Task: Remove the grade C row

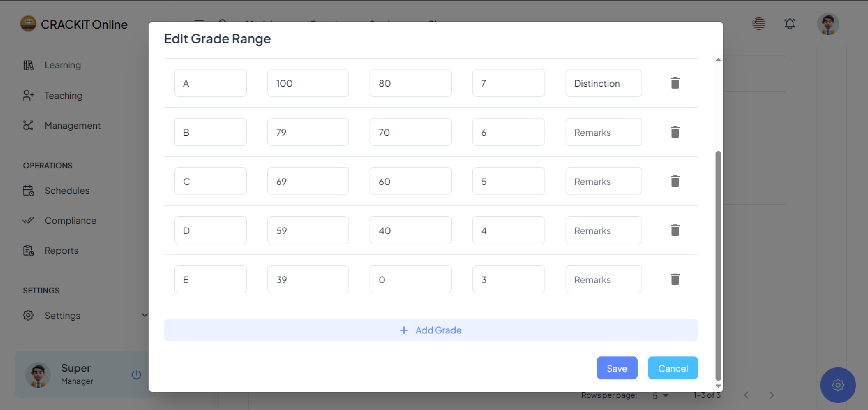Action: 675,181
